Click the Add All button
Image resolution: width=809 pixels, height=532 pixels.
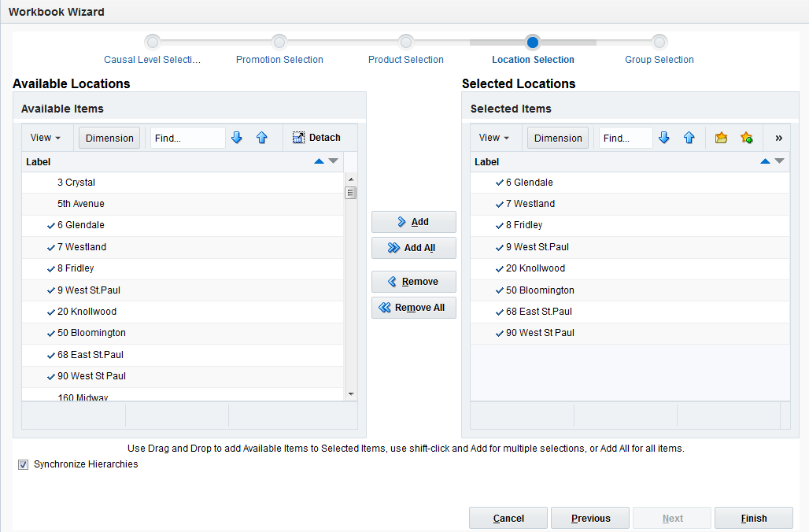[414, 248]
